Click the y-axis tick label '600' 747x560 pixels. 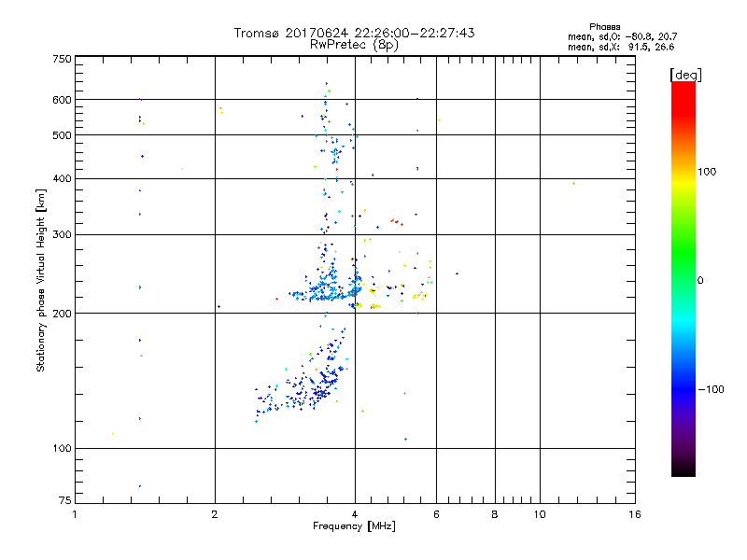[62, 100]
